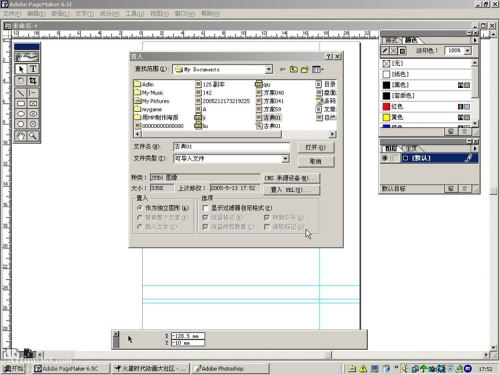This screenshot has width=500, height=375.
Task: Click the new color button in Colors panel
Action: click(x=451, y=132)
